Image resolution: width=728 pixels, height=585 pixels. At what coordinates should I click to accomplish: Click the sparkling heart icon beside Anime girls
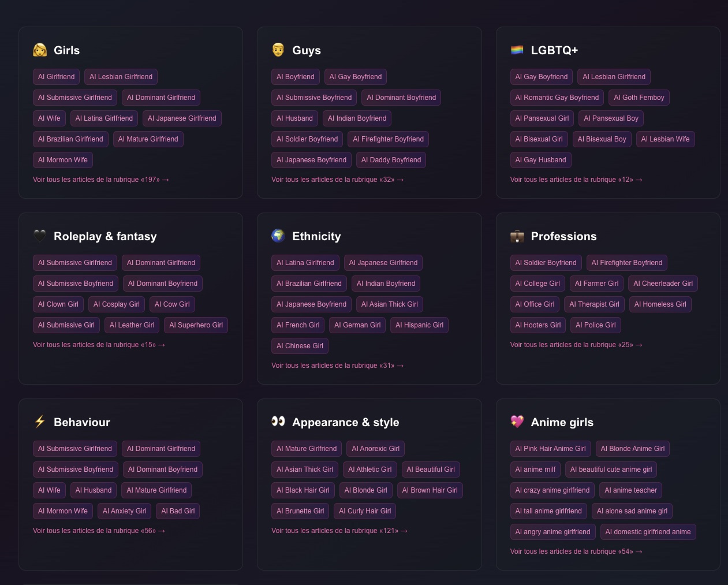pyautogui.click(x=517, y=422)
